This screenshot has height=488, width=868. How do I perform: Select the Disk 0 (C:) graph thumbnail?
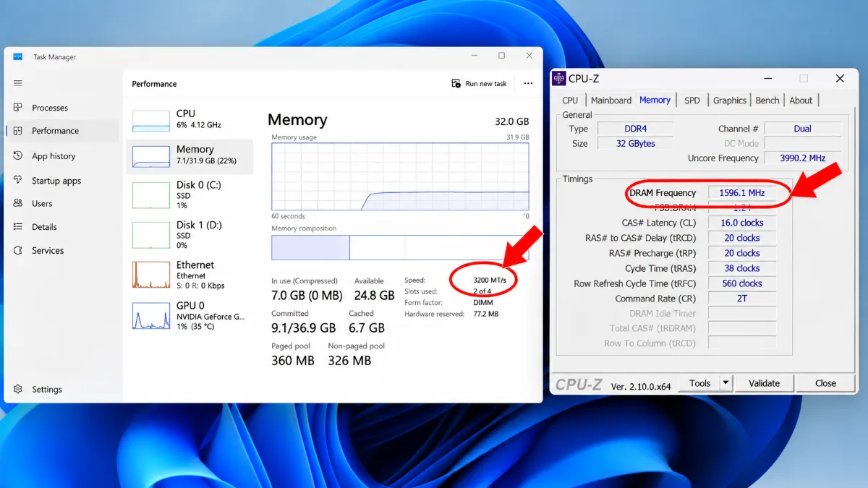click(151, 195)
